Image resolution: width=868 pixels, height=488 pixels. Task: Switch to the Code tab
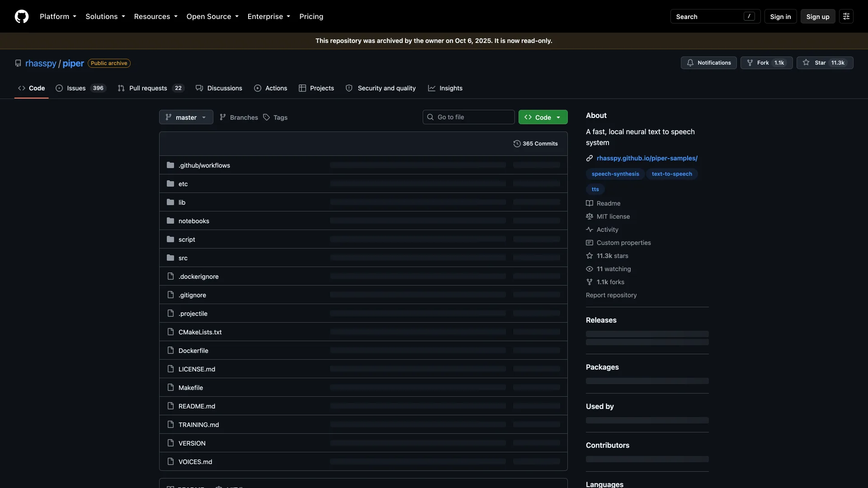(x=32, y=88)
